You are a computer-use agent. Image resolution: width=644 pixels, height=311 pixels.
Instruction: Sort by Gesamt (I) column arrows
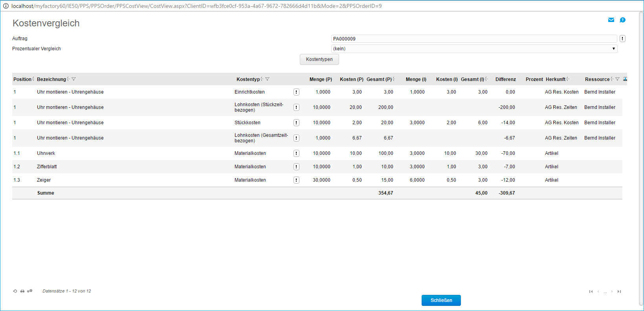(x=486, y=79)
